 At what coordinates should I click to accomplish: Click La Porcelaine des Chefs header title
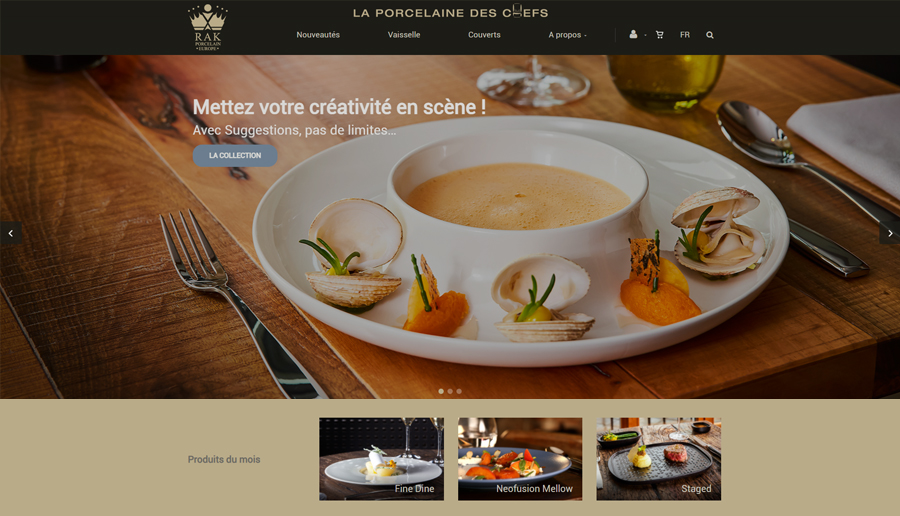pos(451,12)
